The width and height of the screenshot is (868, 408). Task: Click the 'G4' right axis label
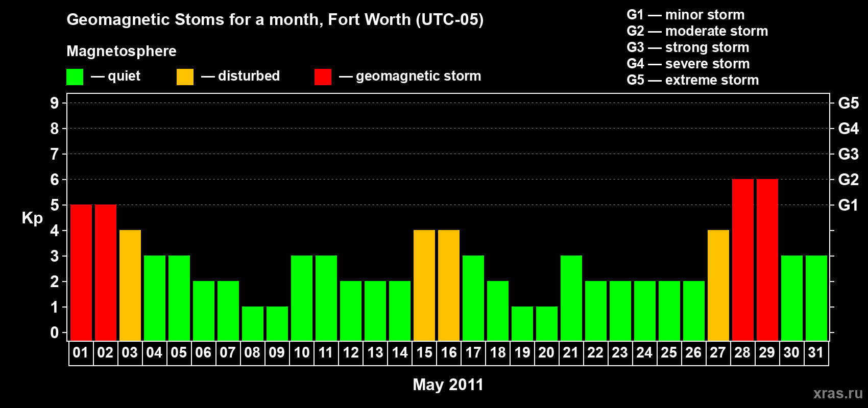tap(849, 129)
